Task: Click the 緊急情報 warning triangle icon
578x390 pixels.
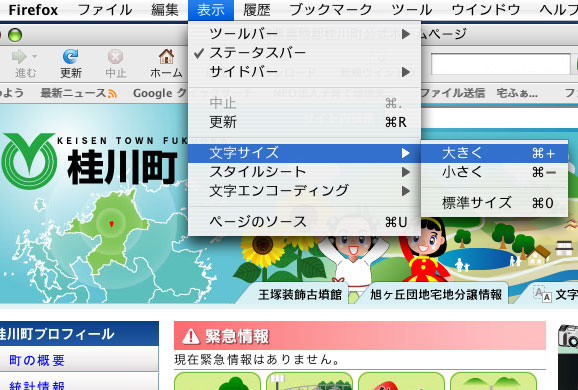Action: click(191, 336)
